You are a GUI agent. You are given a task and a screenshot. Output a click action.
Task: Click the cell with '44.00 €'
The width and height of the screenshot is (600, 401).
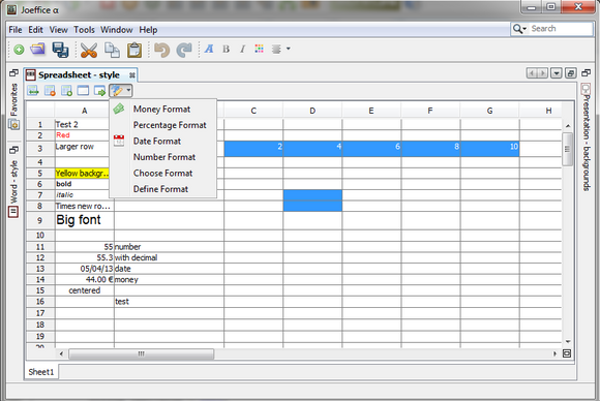(x=85, y=280)
